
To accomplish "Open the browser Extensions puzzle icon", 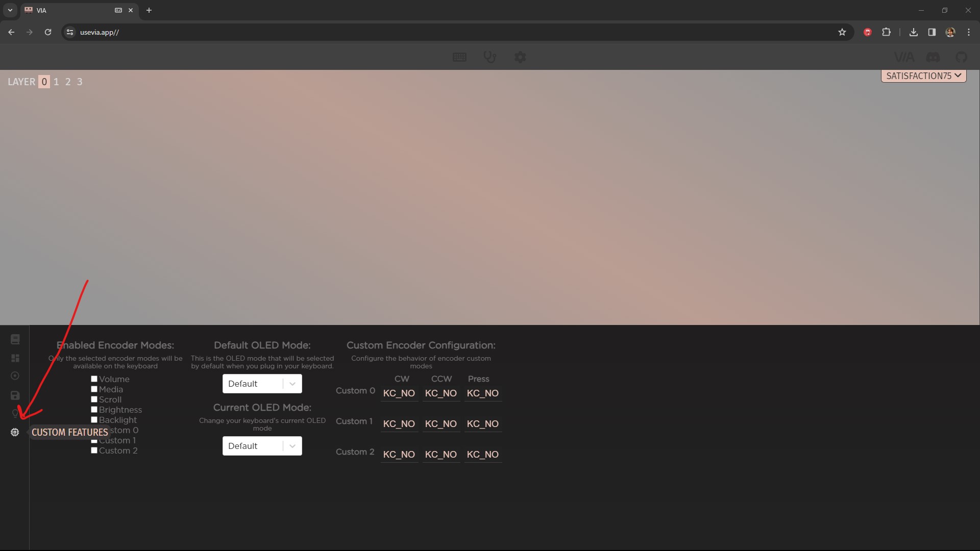I will coord(887,32).
